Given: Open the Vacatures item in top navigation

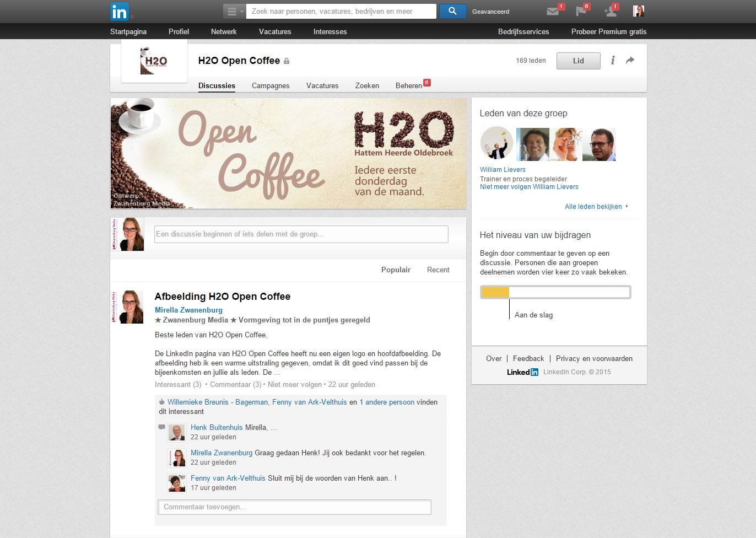Looking at the screenshot, I should [274, 31].
